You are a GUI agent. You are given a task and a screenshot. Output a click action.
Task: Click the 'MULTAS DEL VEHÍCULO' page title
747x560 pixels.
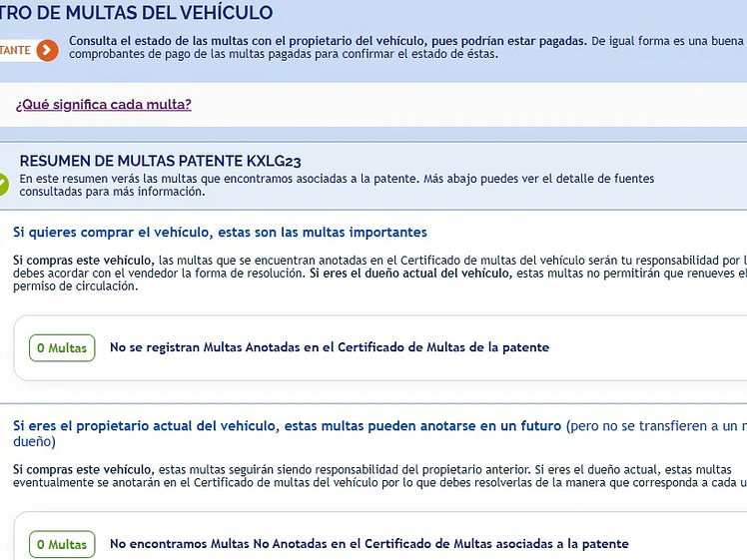[x=136, y=12]
